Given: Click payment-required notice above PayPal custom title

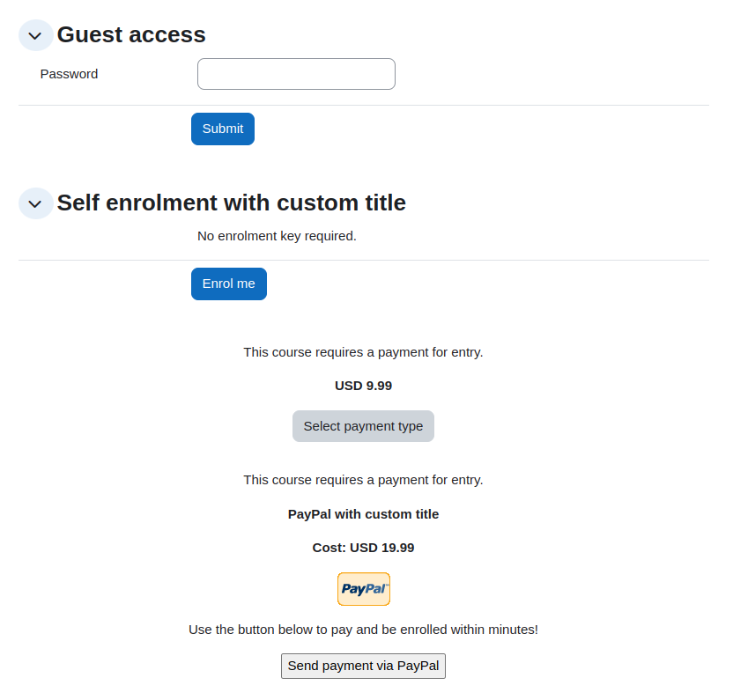Looking at the screenshot, I should tap(363, 480).
